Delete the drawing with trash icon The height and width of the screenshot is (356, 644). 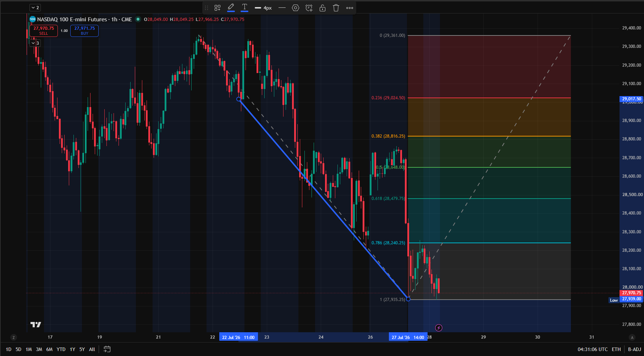(x=336, y=8)
